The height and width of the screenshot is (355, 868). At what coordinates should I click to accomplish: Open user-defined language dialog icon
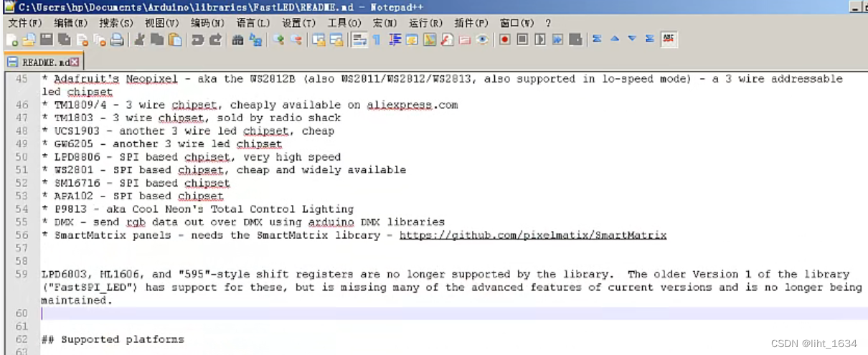coord(412,39)
